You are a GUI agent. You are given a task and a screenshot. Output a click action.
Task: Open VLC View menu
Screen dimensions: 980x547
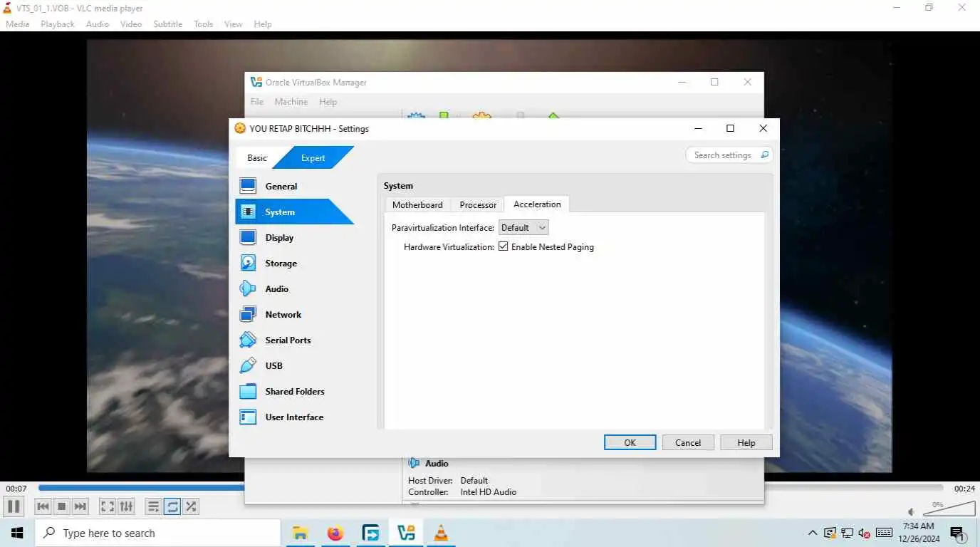[x=234, y=24]
